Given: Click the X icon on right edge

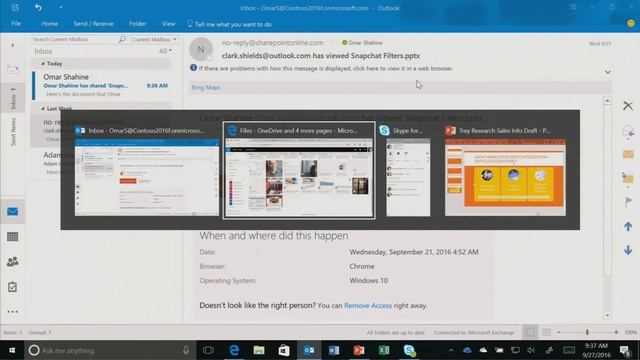Looking at the screenshot, I should [x=628, y=106].
